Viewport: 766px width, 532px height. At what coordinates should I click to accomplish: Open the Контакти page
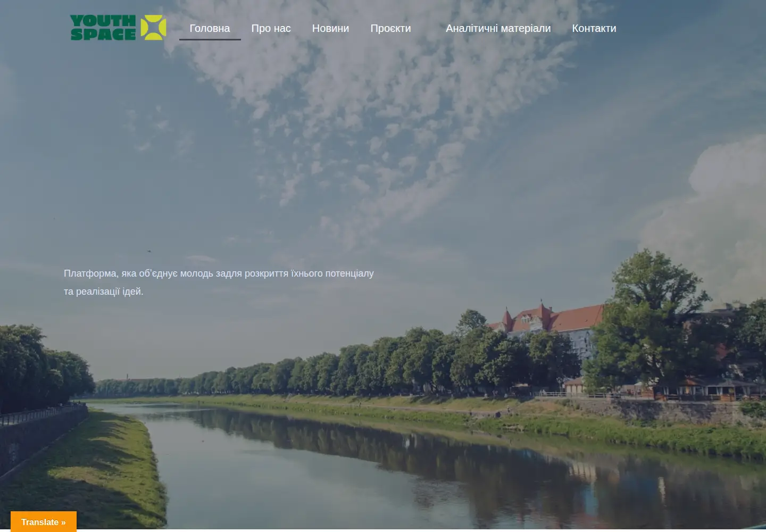(x=594, y=28)
